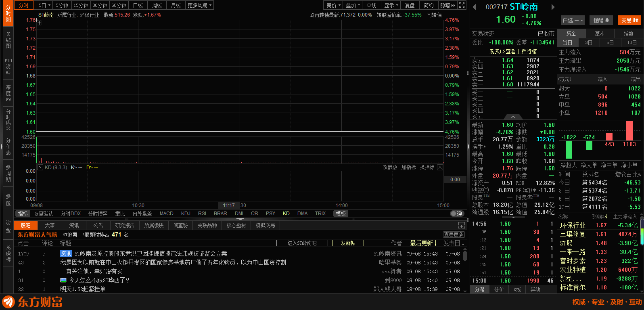Close the KD indicator sub-panel
644x310 pixels.
[440, 168]
